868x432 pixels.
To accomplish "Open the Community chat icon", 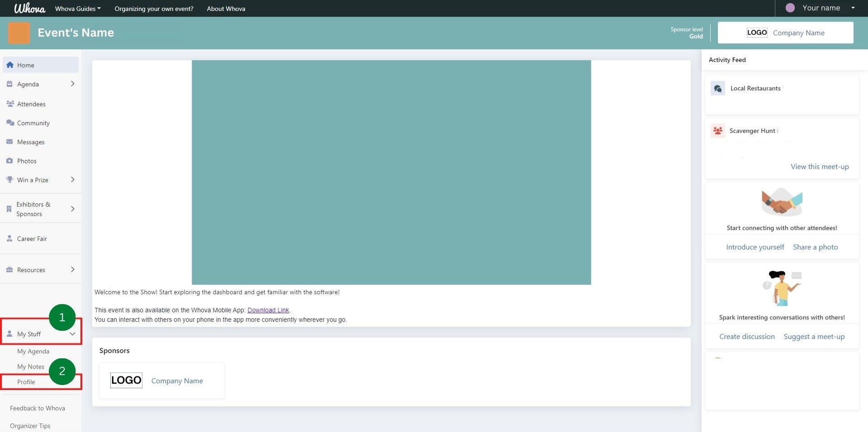I will point(10,122).
